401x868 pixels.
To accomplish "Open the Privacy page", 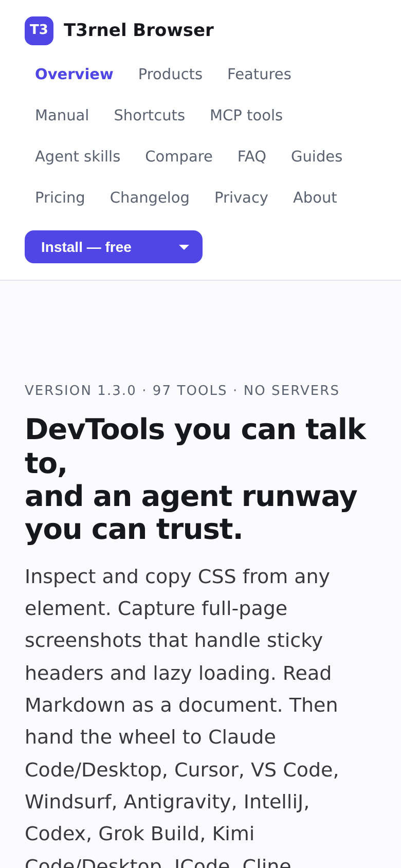I will pos(241,197).
